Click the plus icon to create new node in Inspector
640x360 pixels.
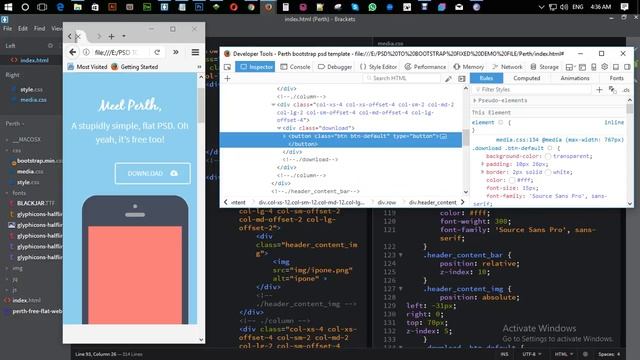click(227, 78)
